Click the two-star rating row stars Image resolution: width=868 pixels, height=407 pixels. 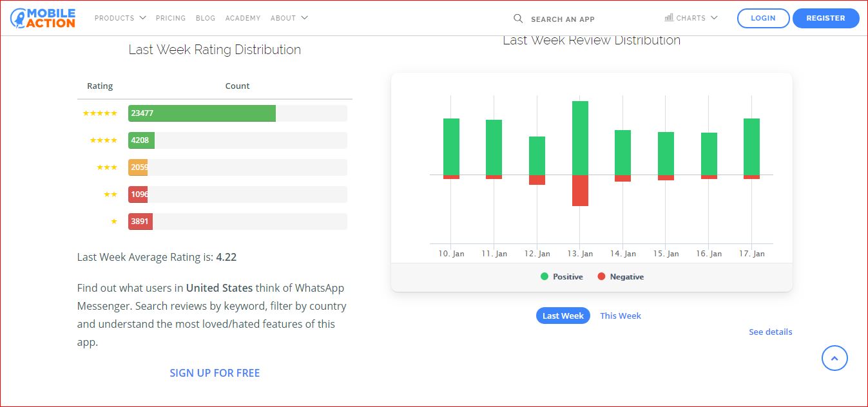click(x=111, y=194)
